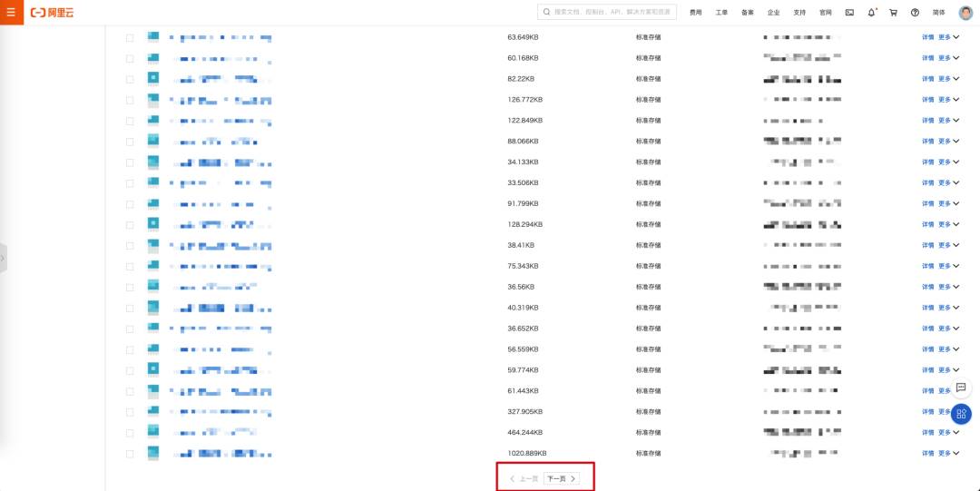Open the user avatar menu

click(965, 13)
